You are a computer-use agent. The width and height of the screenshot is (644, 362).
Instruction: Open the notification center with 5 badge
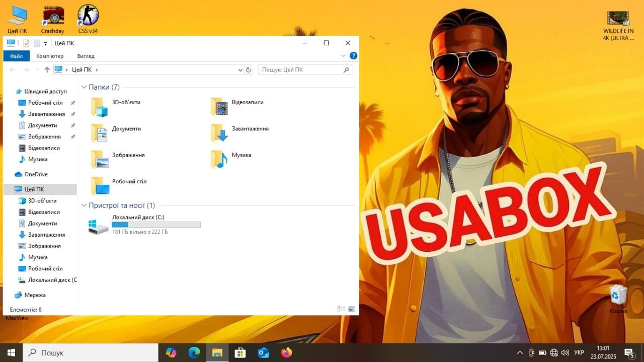pos(629,352)
